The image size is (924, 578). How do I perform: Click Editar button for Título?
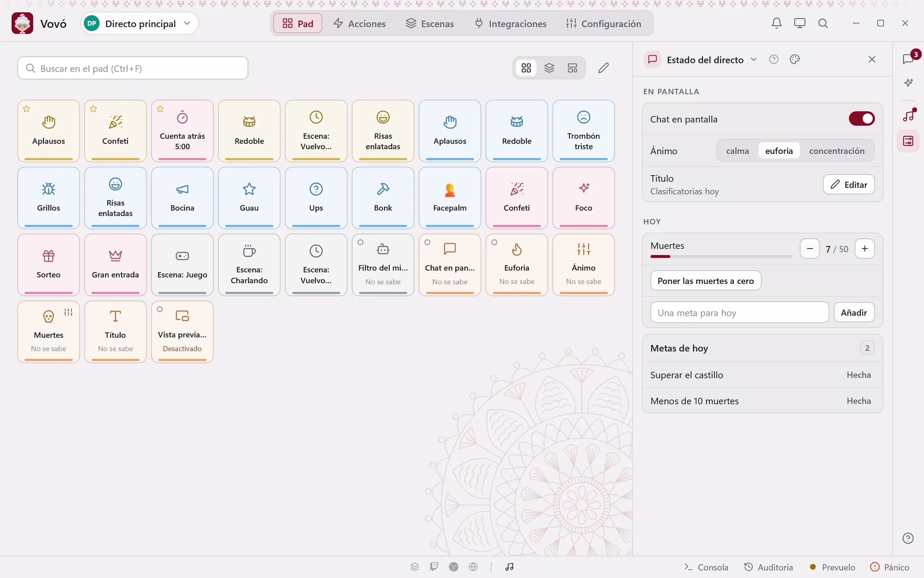coord(849,185)
